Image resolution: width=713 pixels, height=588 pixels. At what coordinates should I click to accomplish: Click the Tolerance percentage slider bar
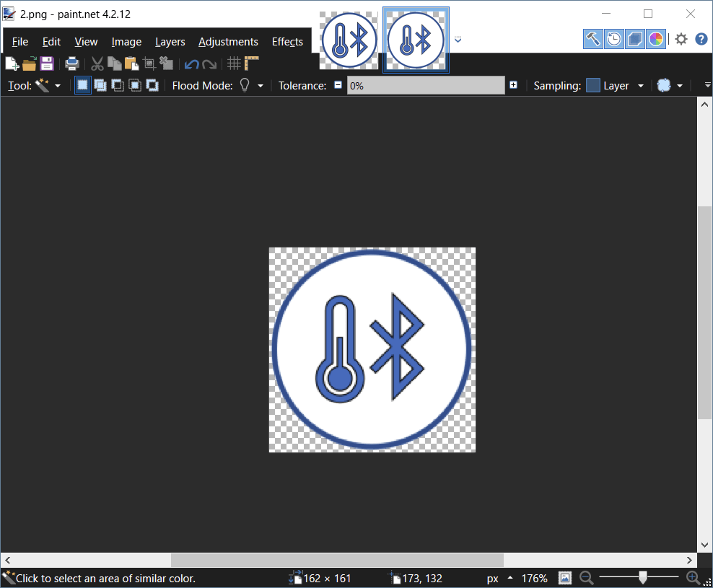[x=426, y=85]
